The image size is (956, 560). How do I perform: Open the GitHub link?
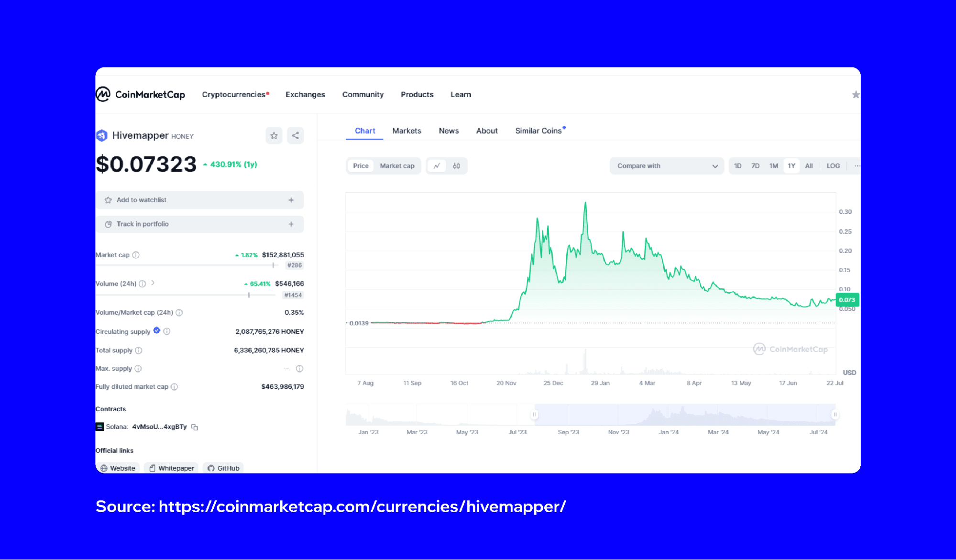click(223, 468)
